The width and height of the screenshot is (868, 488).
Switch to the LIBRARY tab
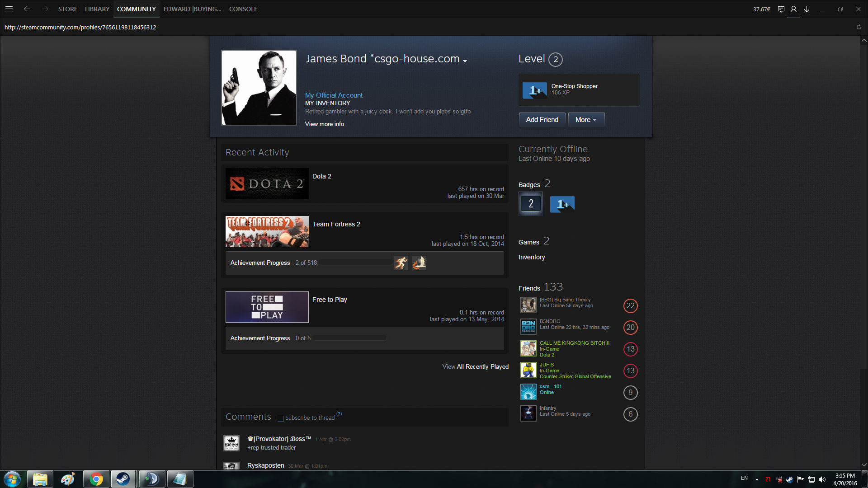point(97,9)
